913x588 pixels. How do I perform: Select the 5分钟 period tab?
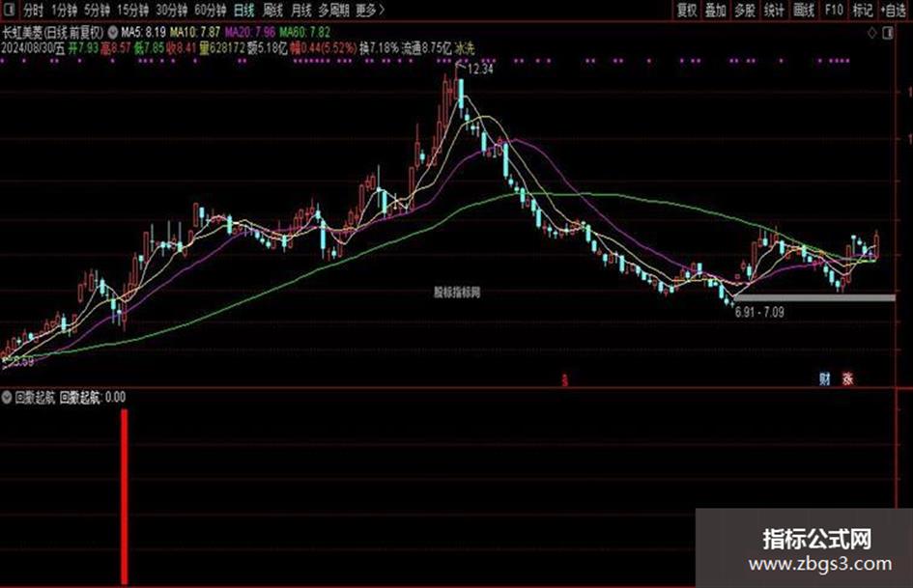pyautogui.click(x=97, y=11)
